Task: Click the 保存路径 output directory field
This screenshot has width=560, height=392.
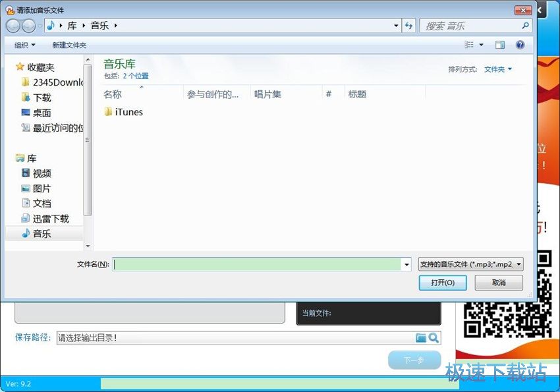Action: coord(236,338)
